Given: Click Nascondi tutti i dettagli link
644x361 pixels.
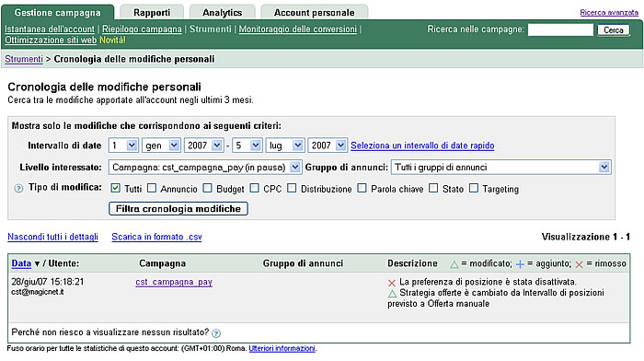Looking at the screenshot, I should coord(52,237).
